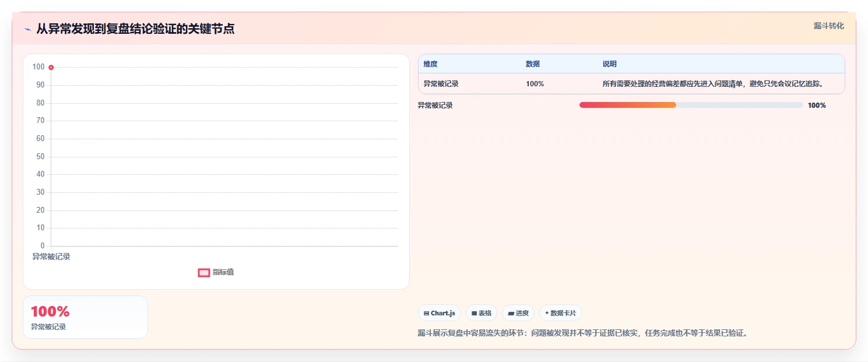Screen dimensions: 868x362
Task: Click the 异常被记录 x-axis label under chart
Action: click(51, 256)
